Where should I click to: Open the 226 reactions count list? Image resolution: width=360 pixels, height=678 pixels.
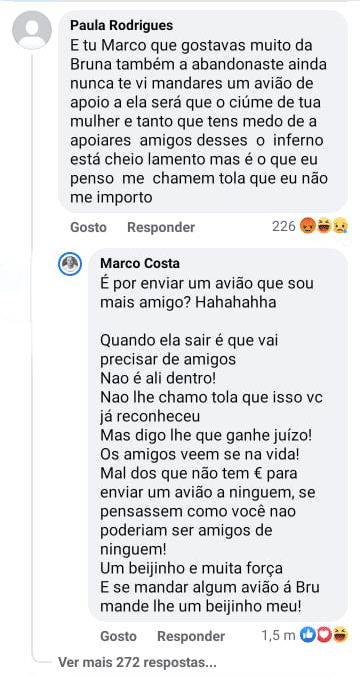(x=284, y=226)
